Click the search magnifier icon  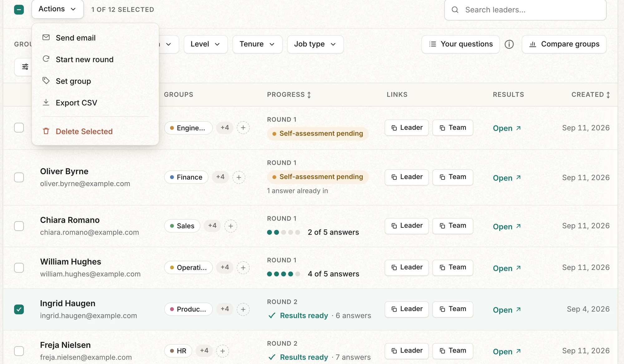(455, 10)
